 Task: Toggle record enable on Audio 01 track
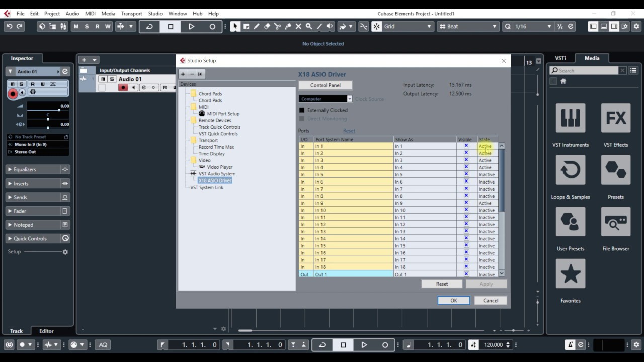tap(123, 87)
